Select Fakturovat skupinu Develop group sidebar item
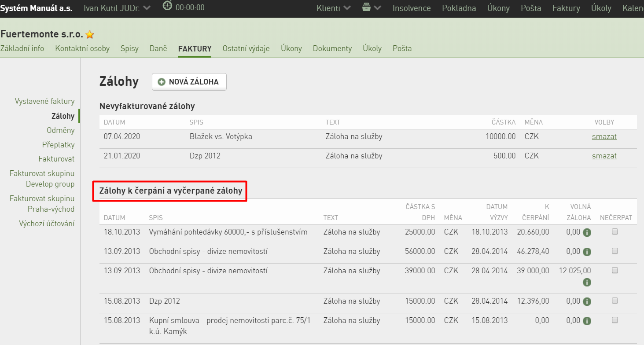 pyautogui.click(x=42, y=179)
